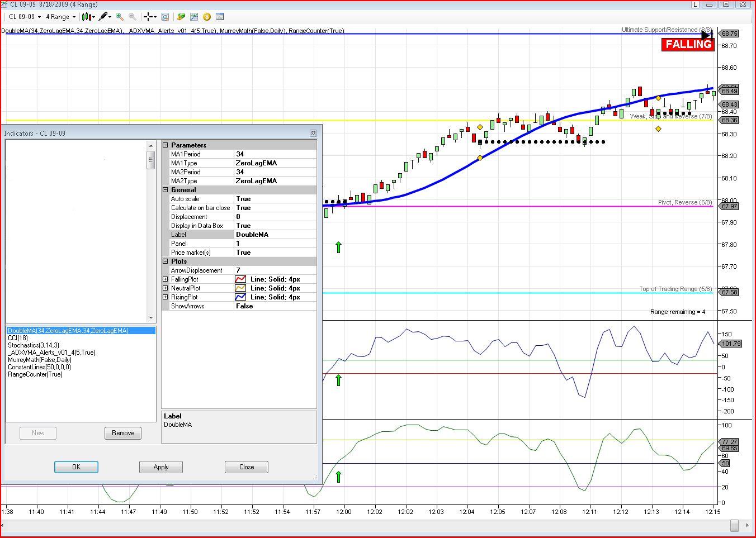Click the Remove button
Image resolution: width=756 pixels, height=538 pixels.
click(x=123, y=433)
